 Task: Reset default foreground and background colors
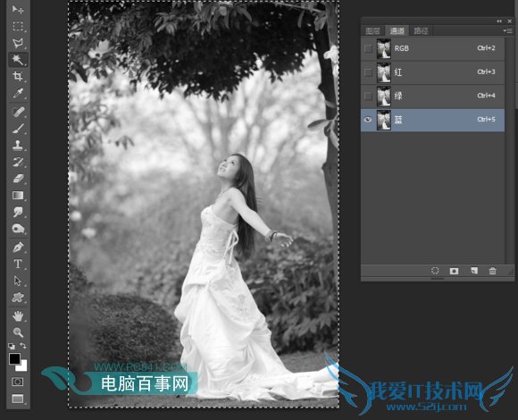(x=12, y=346)
